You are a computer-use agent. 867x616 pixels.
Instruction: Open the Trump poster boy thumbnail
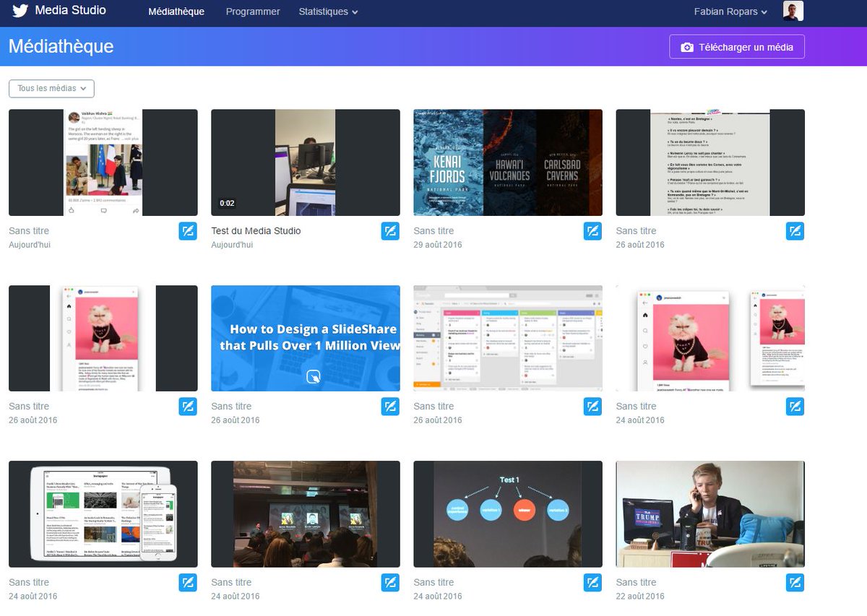(x=710, y=514)
